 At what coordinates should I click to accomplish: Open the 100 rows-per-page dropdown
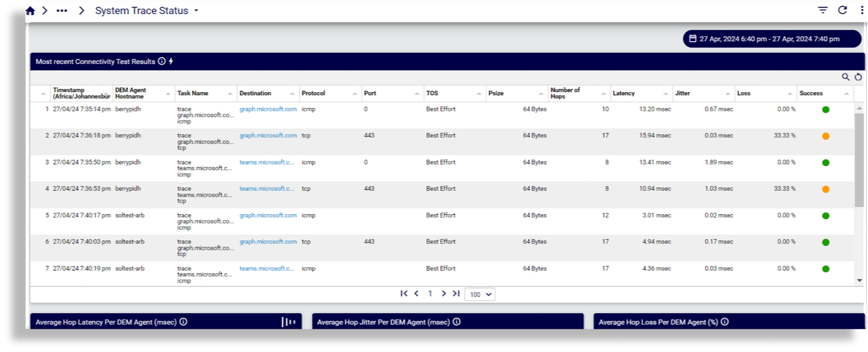pos(480,294)
